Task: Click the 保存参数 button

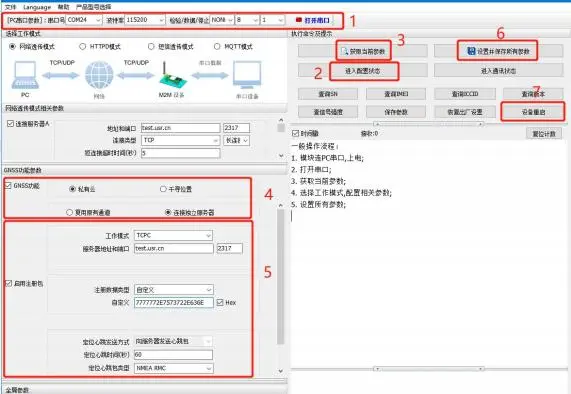Action: click(396, 112)
